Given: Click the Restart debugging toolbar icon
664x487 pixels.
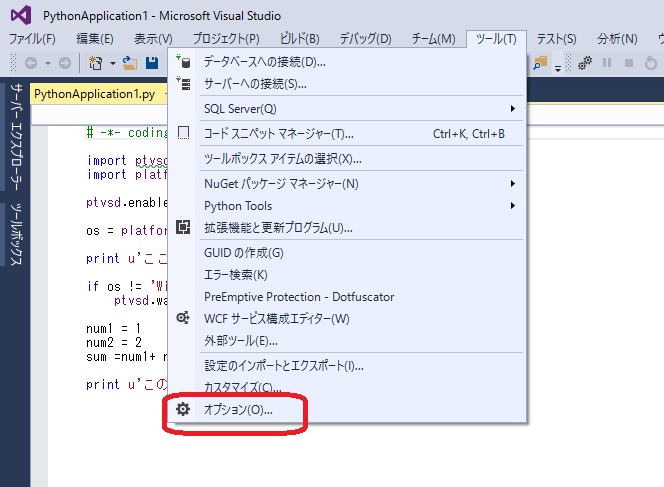Looking at the screenshot, I should (650, 63).
